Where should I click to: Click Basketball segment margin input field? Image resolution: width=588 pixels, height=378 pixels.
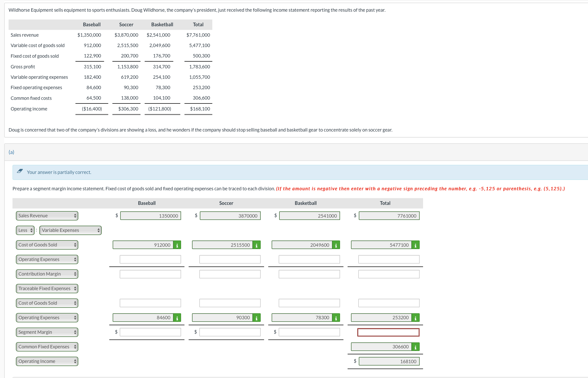(309, 332)
